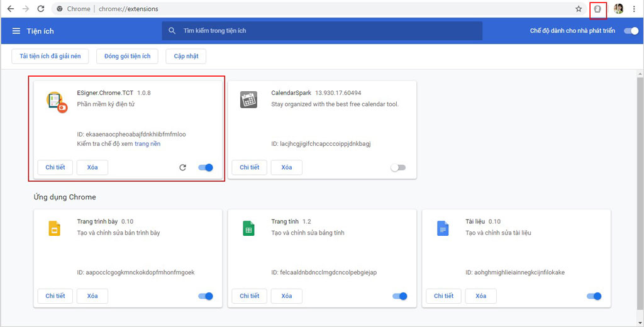Click the CalendarSpark extension name
This screenshot has width=644, height=327.
click(x=291, y=93)
